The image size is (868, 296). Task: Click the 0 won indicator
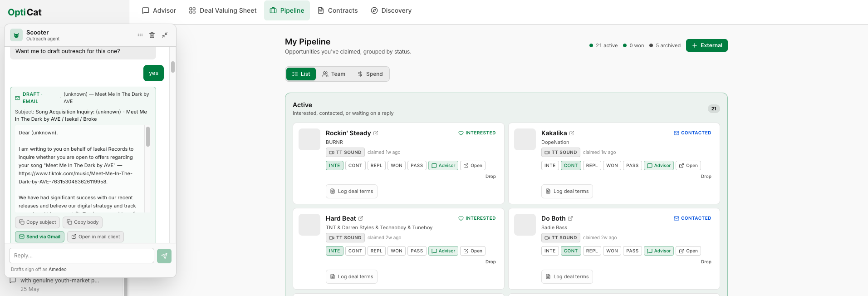[x=633, y=45]
